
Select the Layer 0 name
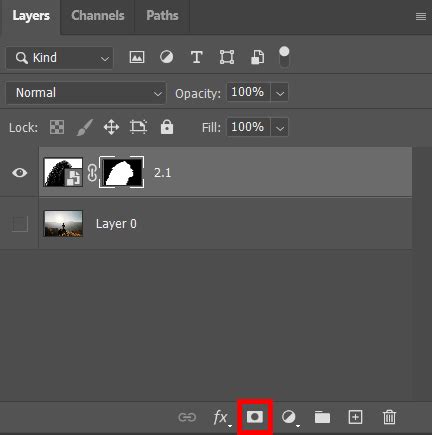click(x=116, y=224)
